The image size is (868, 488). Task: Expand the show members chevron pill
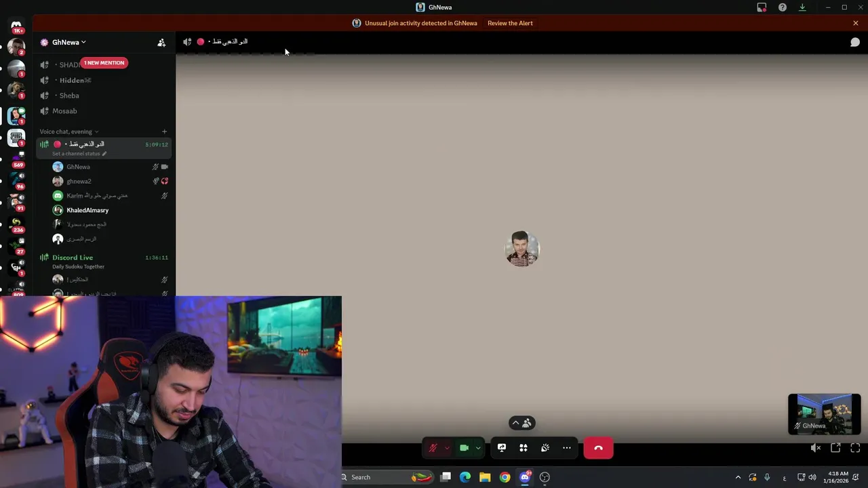[x=522, y=423]
